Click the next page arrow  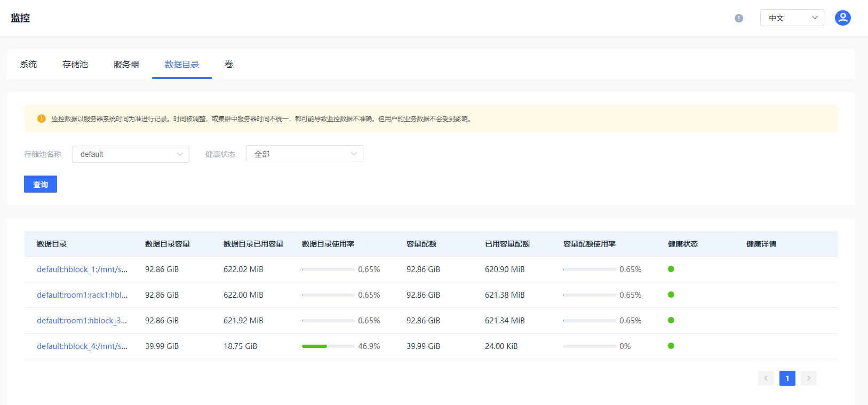tap(808, 378)
